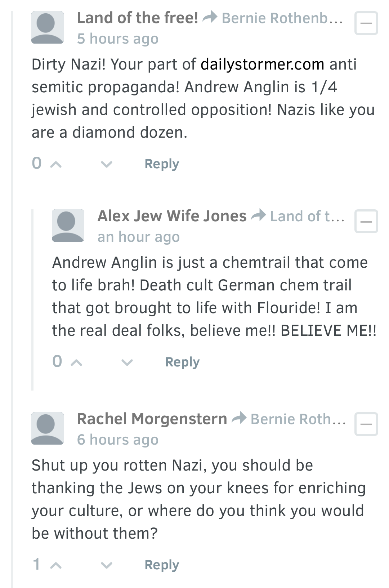
Task: Open the dailystormer.com link
Action: (263, 64)
